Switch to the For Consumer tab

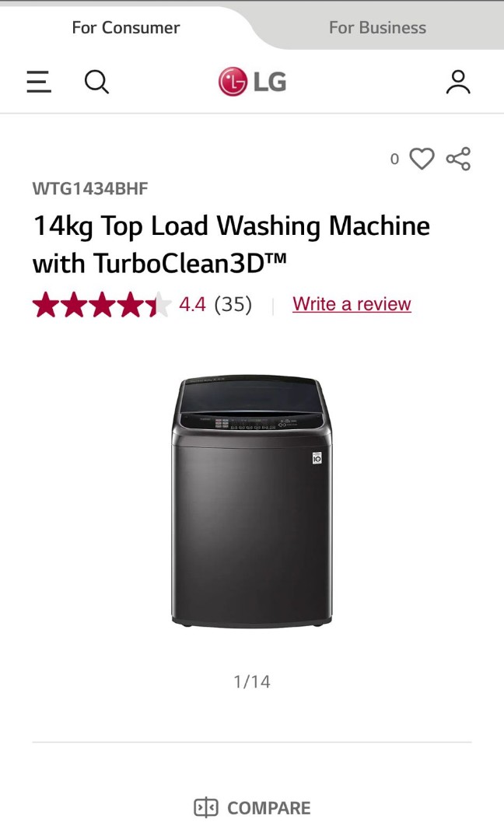coord(126,27)
